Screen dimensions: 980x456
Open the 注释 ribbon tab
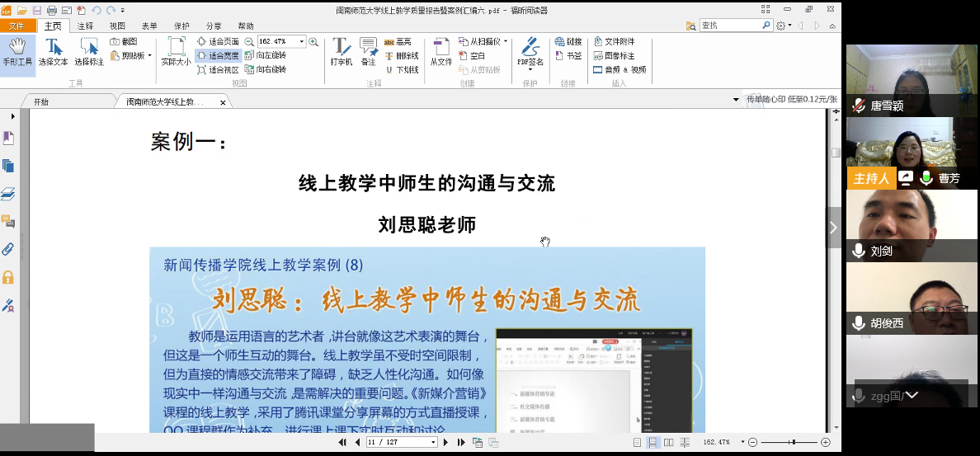click(x=85, y=26)
